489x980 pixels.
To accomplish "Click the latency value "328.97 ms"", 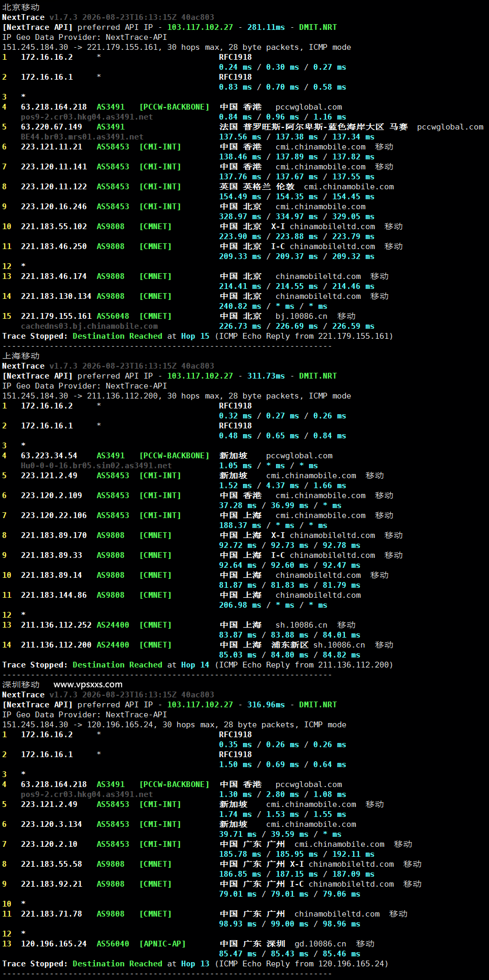I will [x=240, y=217].
